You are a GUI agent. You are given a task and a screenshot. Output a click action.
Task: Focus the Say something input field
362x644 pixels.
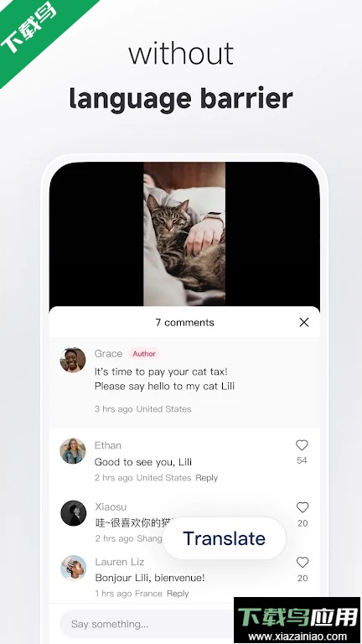[147, 624]
